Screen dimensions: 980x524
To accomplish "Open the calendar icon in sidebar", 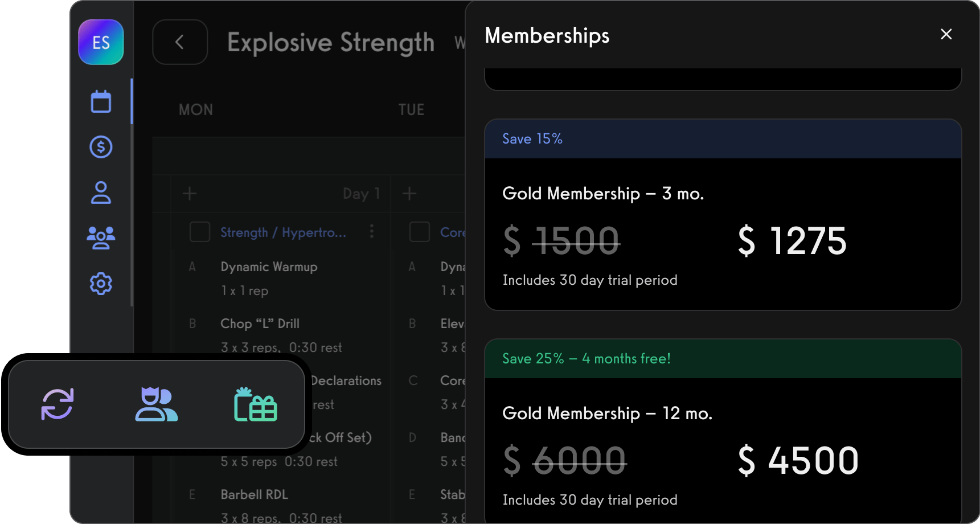I will 101,102.
